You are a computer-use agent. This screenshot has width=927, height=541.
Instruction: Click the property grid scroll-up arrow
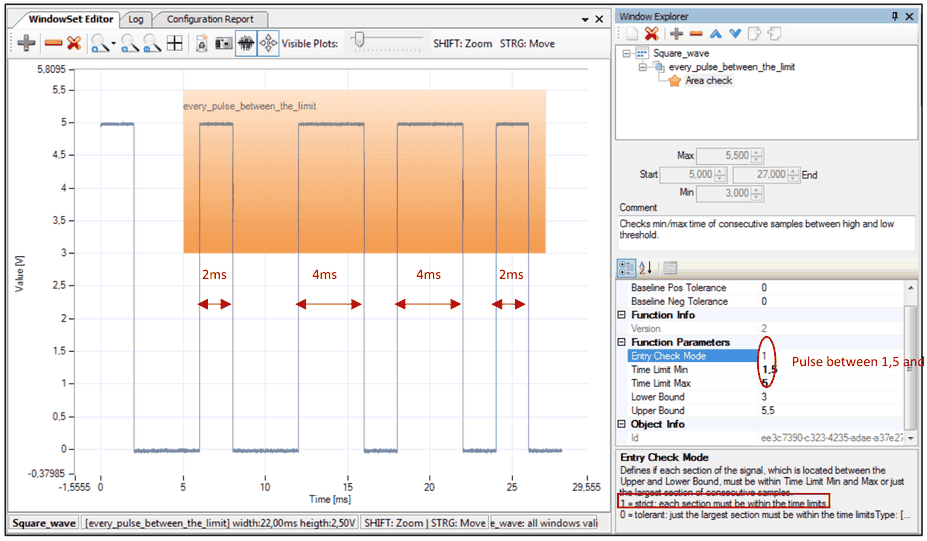[x=910, y=287]
